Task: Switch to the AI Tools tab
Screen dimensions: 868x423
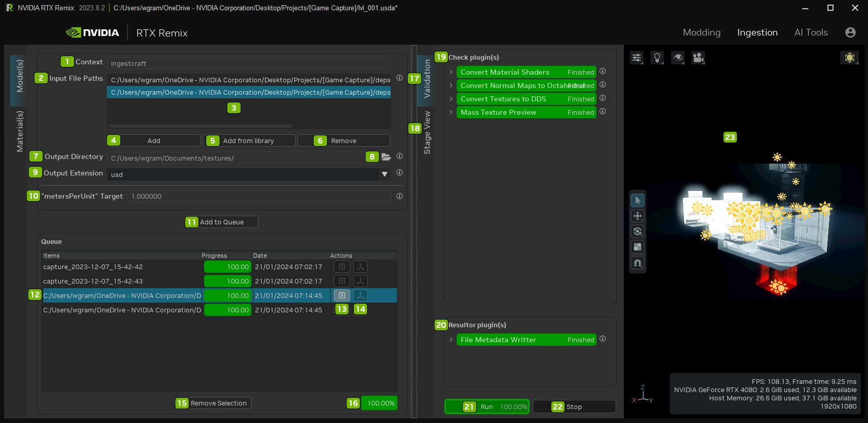Action: pos(811,32)
